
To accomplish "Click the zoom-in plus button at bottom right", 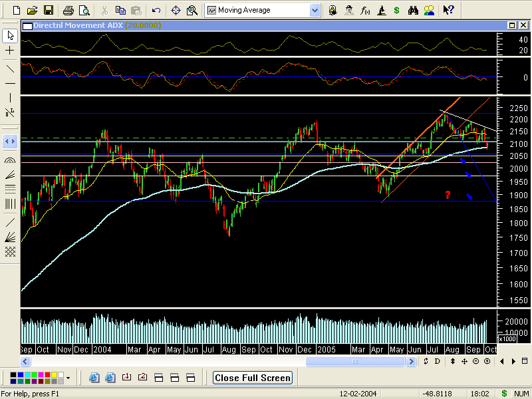I will [x=487, y=361].
